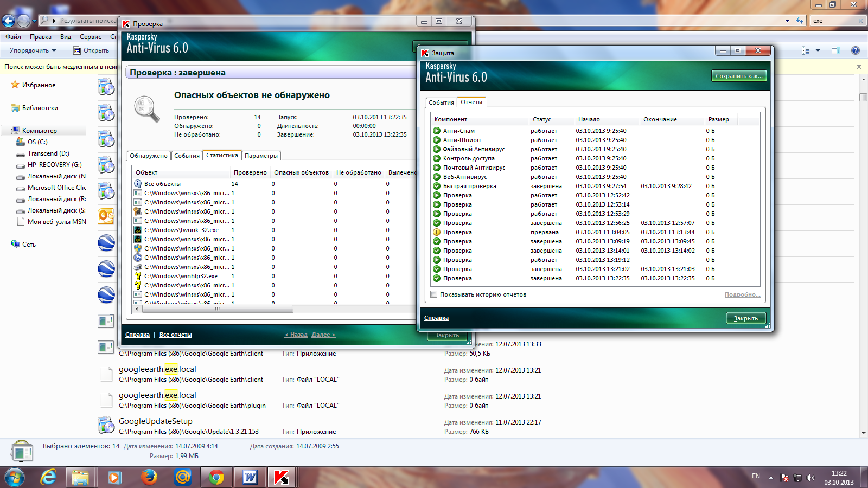
Task: Click the magnifier scan icon in Проверка window
Action: pos(147,109)
